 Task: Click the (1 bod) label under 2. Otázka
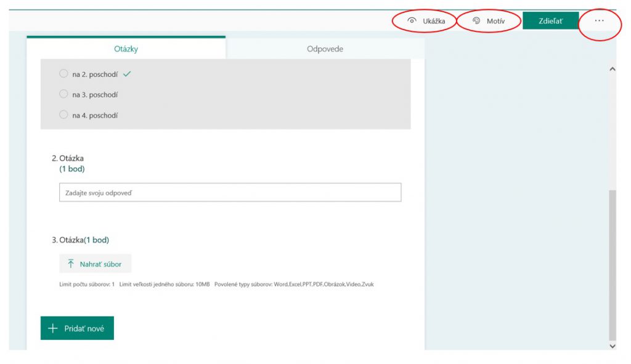coord(72,169)
